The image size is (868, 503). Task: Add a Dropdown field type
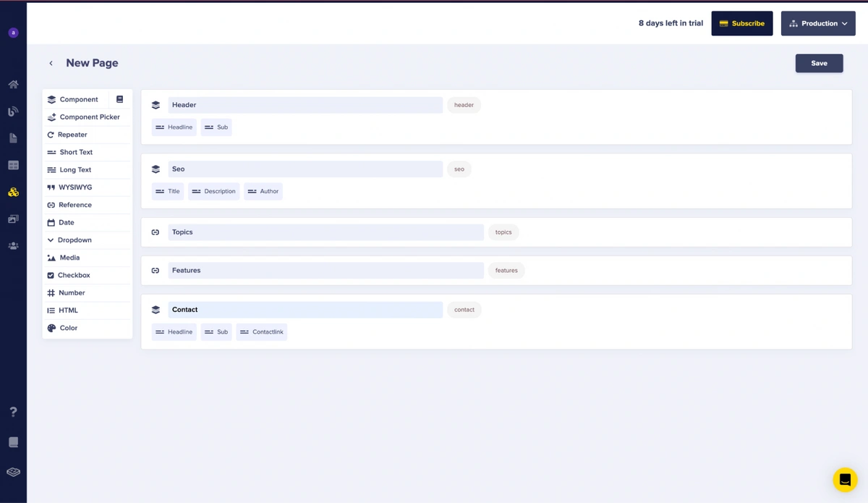click(x=75, y=240)
